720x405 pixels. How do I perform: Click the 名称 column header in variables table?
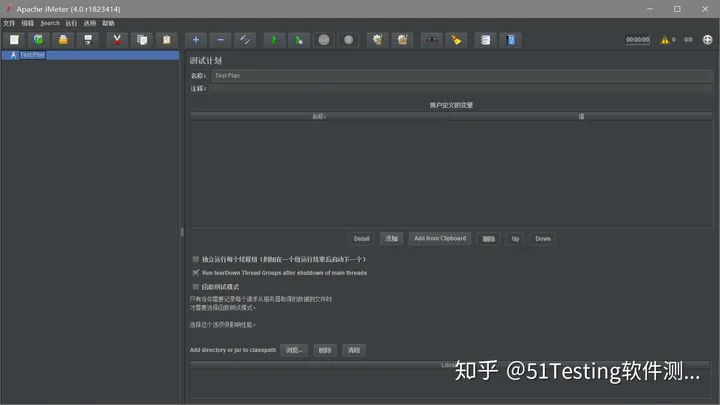(x=320, y=117)
